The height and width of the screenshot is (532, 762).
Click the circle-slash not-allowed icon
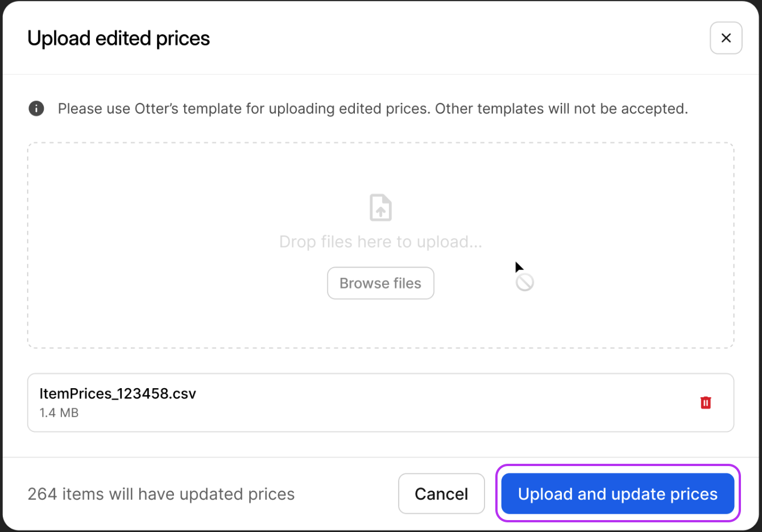coord(525,282)
